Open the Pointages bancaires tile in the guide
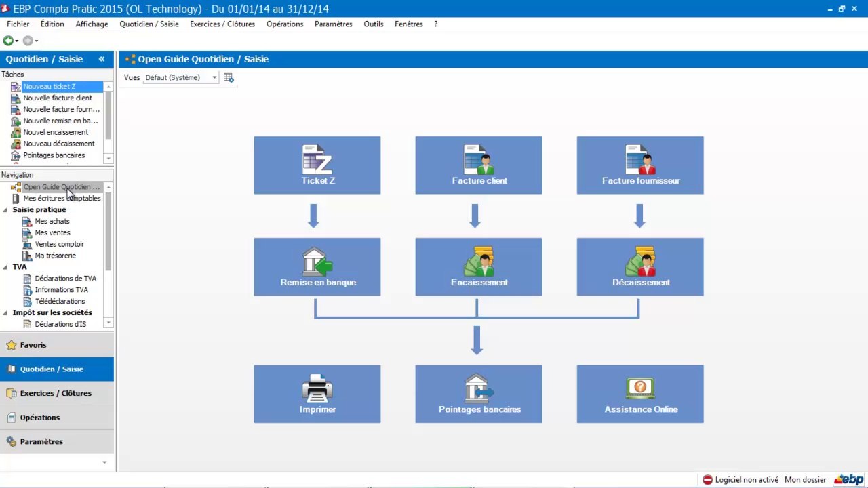 point(479,394)
